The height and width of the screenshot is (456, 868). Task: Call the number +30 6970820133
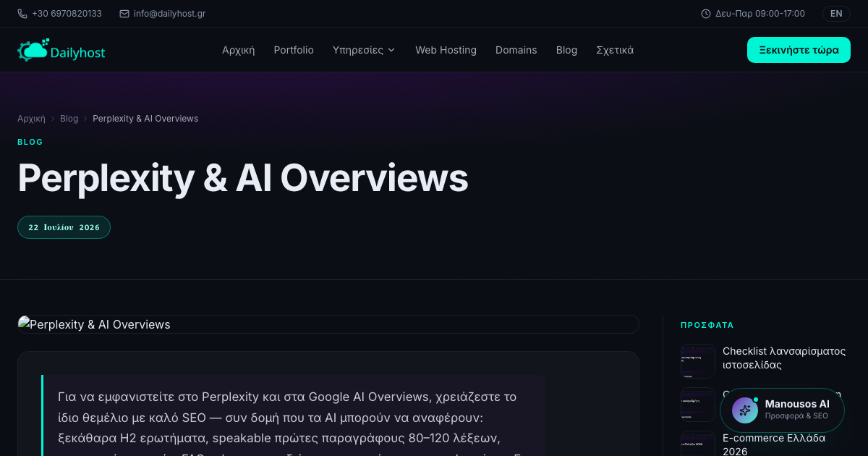pos(67,14)
